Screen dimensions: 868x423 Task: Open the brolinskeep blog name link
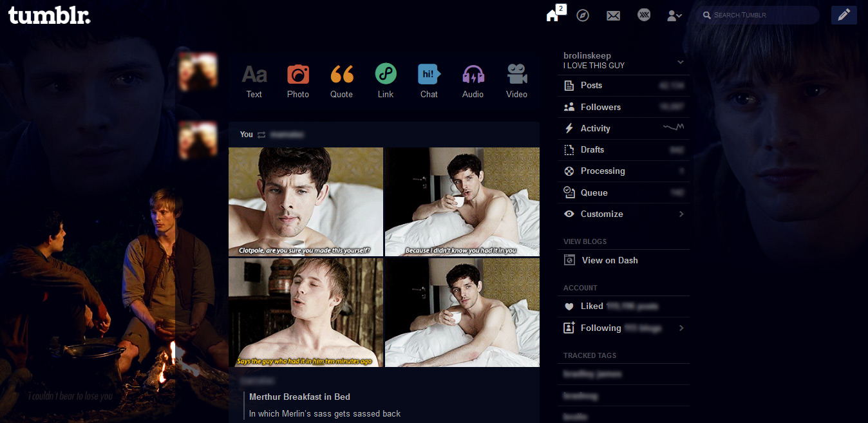[587, 55]
